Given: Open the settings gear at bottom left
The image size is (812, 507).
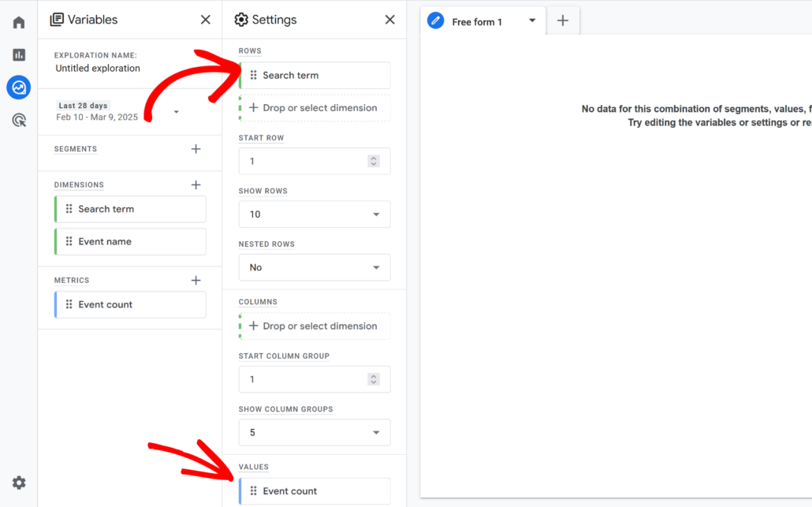Looking at the screenshot, I should pos(18,482).
